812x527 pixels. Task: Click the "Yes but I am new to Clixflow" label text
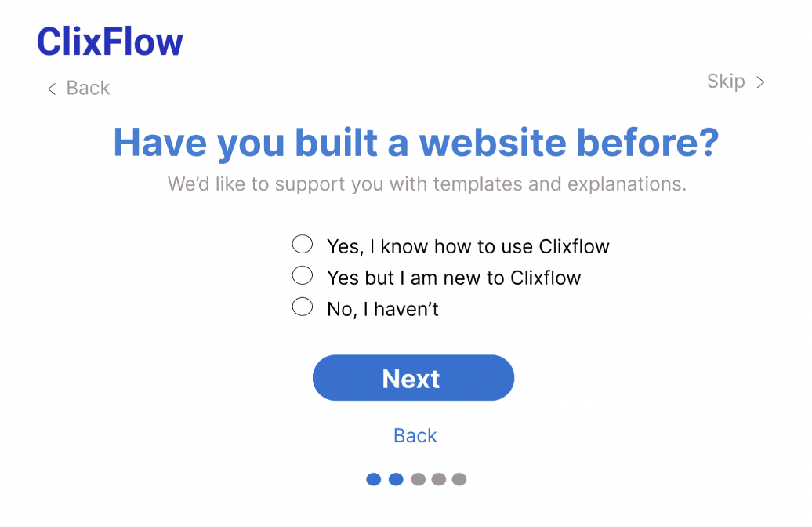click(454, 278)
